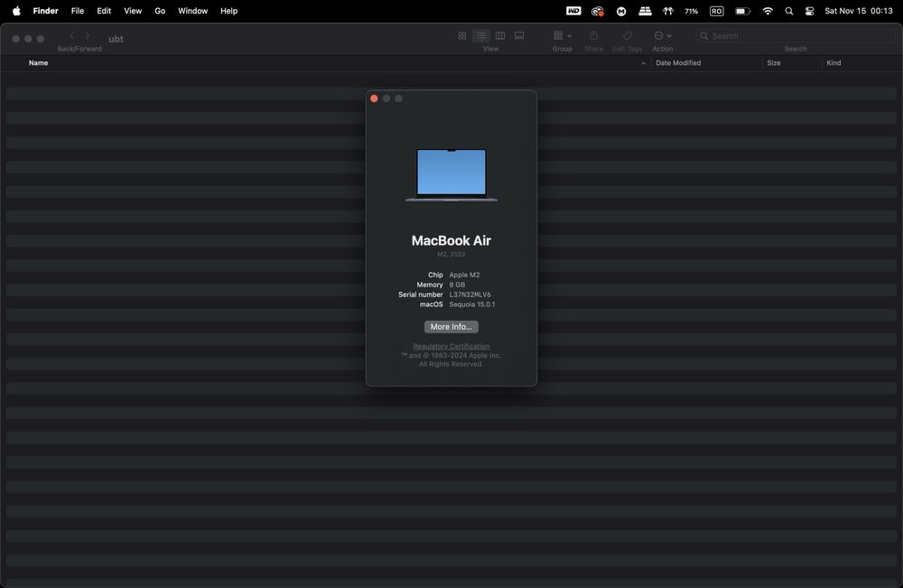This screenshot has width=903, height=588.
Task: Switch Finder to list view
Action: [x=481, y=36]
